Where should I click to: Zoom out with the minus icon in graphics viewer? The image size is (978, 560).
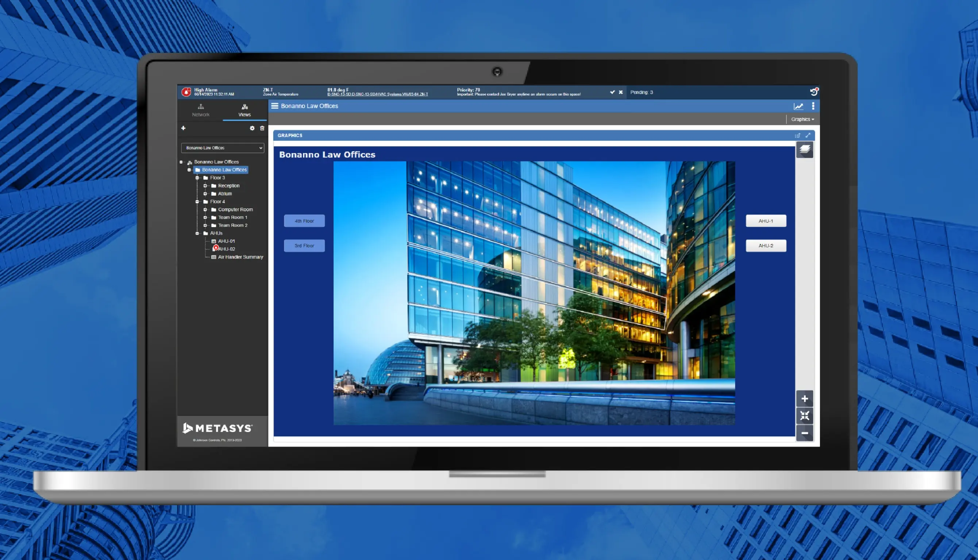click(x=804, y=433)
